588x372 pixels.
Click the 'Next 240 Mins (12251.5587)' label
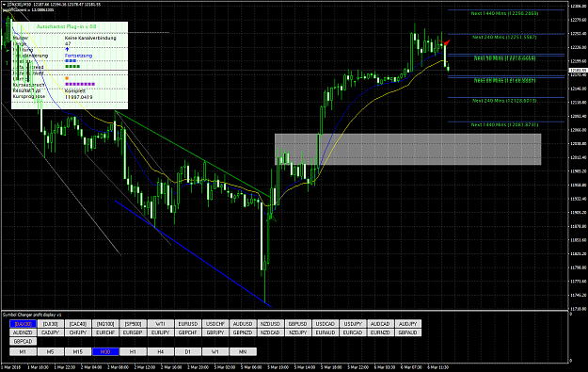tap(504, 37)
